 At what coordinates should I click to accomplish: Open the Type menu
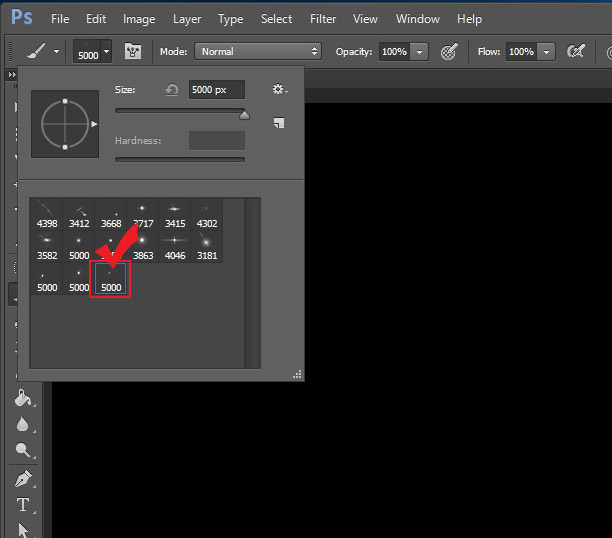pyautogui.click(x=230, y=19)
